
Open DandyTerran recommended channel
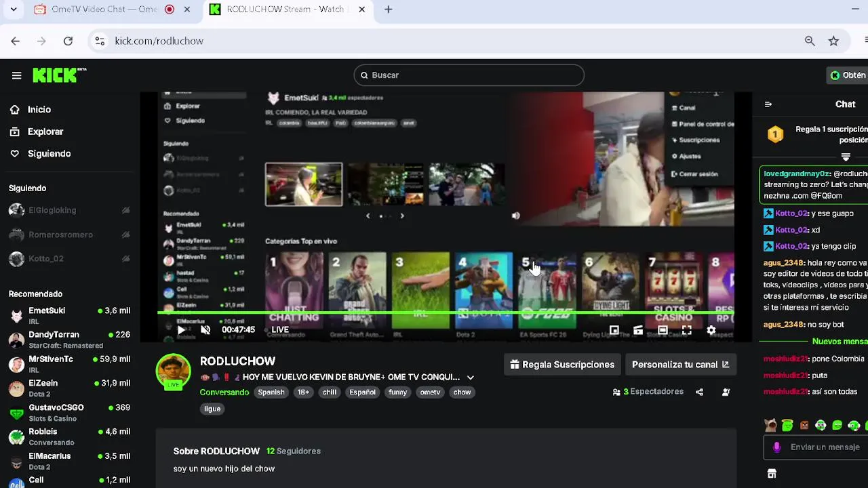(x=69, y=340)
